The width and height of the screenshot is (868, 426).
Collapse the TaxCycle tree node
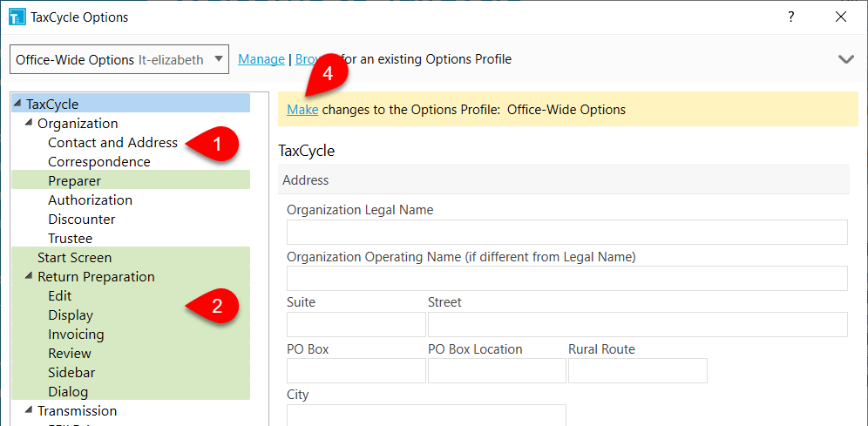(x=17, y=105)
